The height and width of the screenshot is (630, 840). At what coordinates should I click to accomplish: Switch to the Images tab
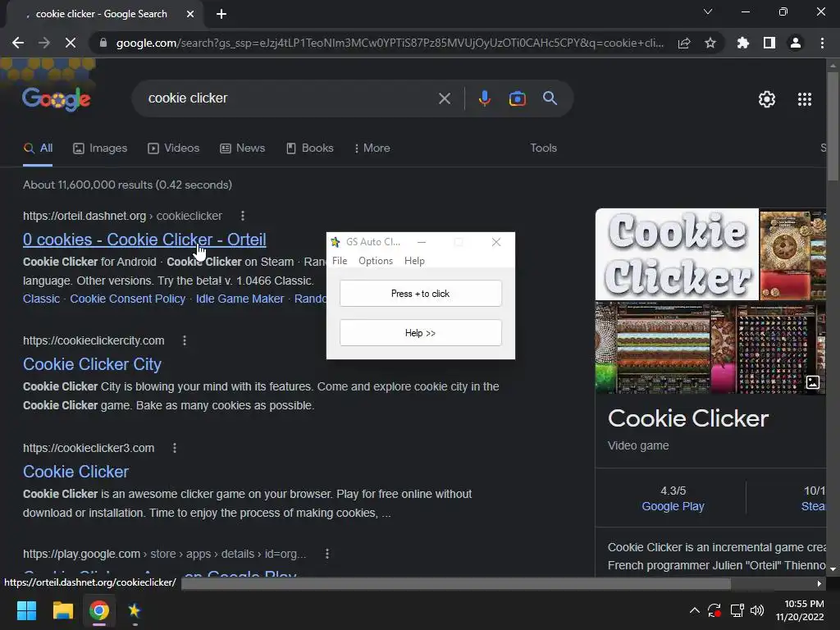(x=100, y=148)
